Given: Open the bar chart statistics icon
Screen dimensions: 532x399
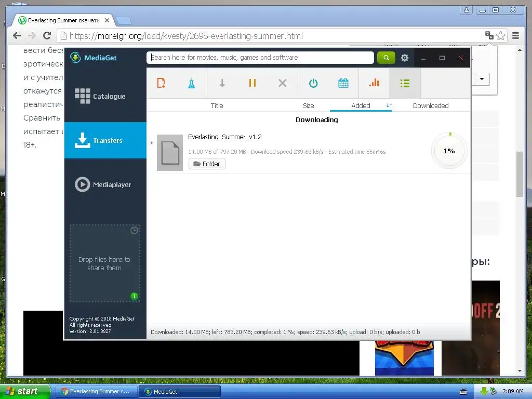Looking at the screenshot, I should click(x=374, y=83).
